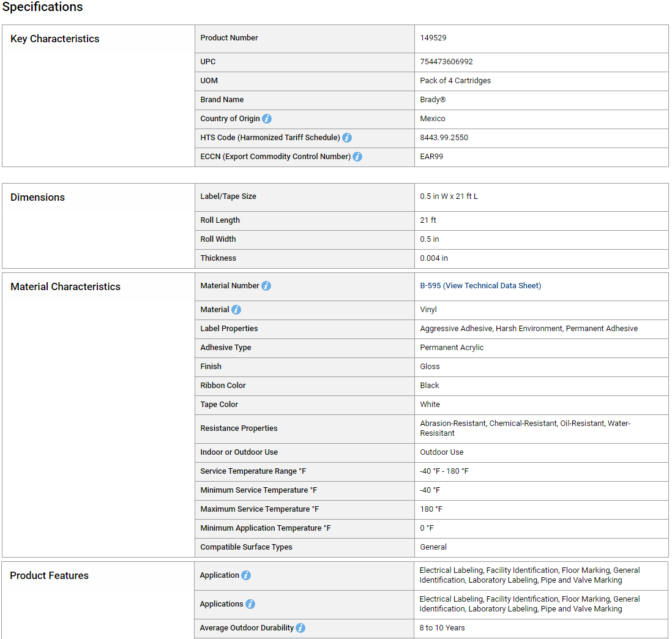Click the Gloss finish value
Screen dimensions: 672x639
click(x=430, y=367)
